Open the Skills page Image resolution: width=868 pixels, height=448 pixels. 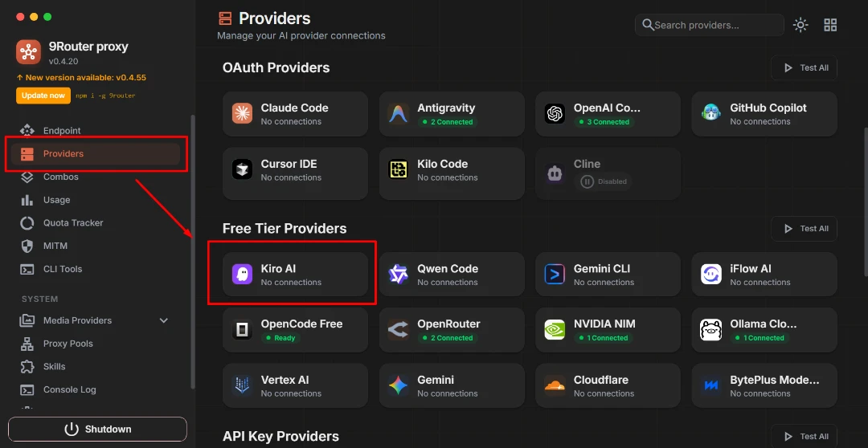[x=95, y=366]
